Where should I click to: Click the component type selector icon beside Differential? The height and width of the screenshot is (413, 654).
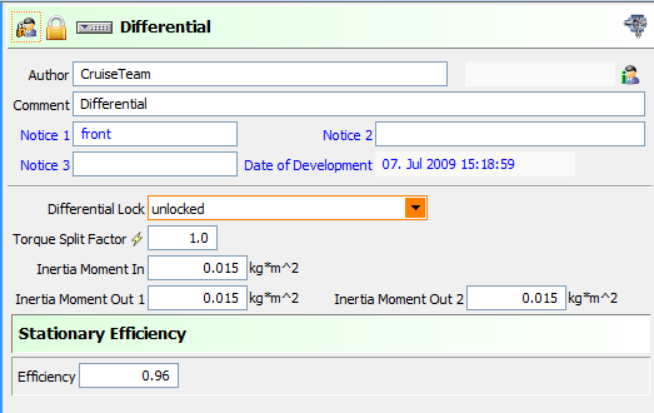pos(94,28)
